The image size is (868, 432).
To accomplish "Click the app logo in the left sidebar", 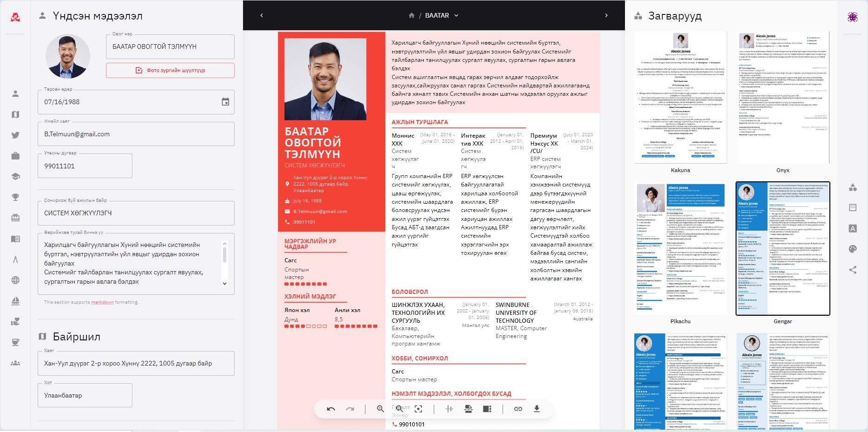I will click(15, 17).
